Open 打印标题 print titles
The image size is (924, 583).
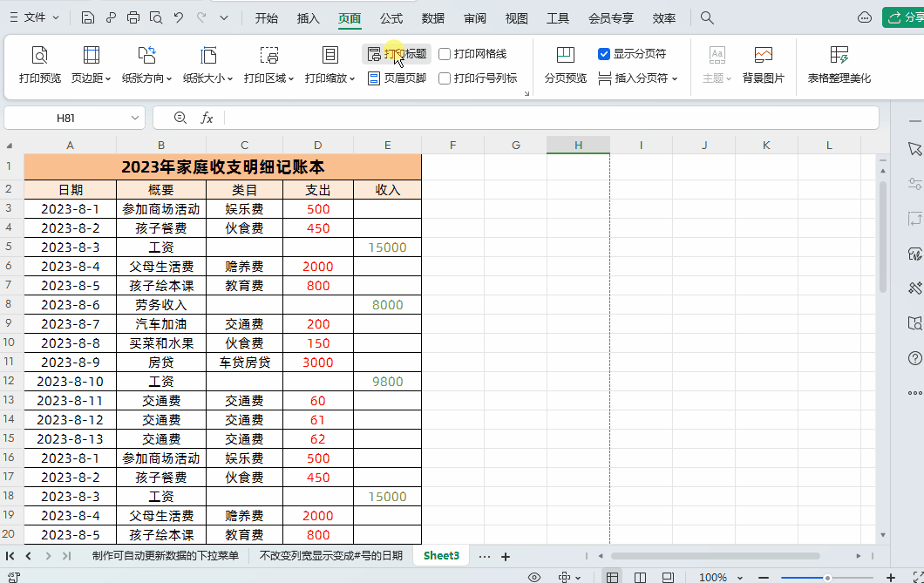coord(397,53)
